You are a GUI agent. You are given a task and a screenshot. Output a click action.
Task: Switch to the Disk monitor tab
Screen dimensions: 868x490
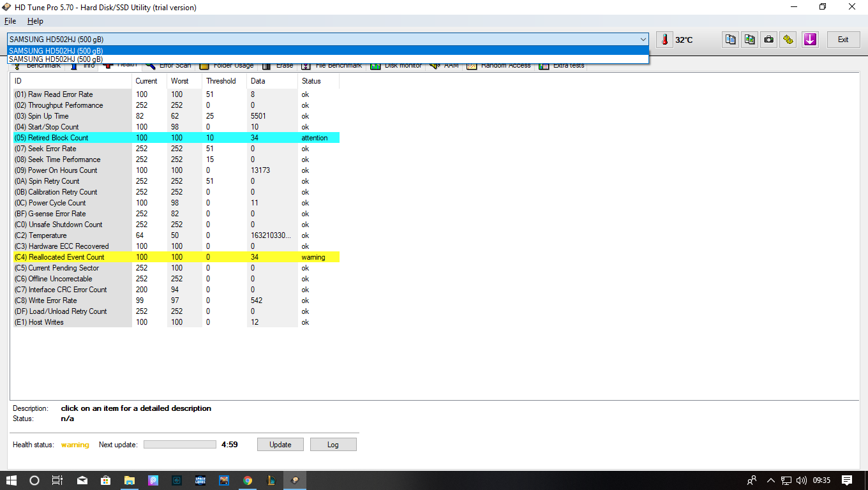pyautogui.click(x=396, y=65)
